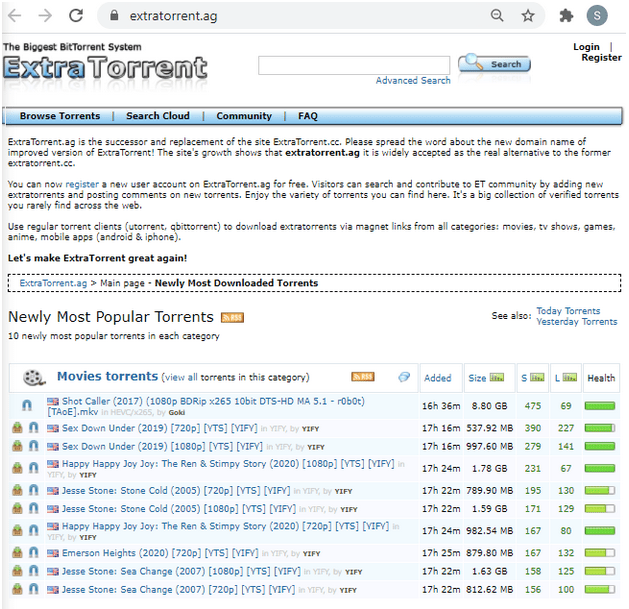
Task: Click the zoom magnifier icon in address bar
Action: click(x=497, y=16)
